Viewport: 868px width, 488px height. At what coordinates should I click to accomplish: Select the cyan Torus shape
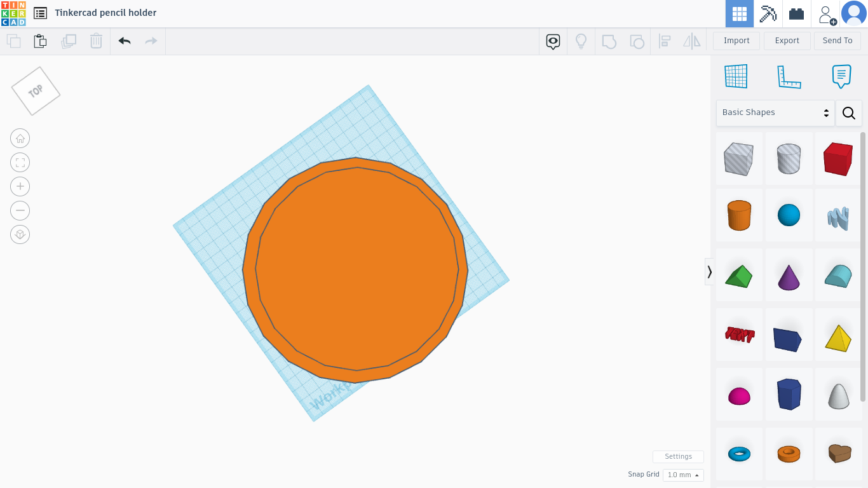point(739,454)
